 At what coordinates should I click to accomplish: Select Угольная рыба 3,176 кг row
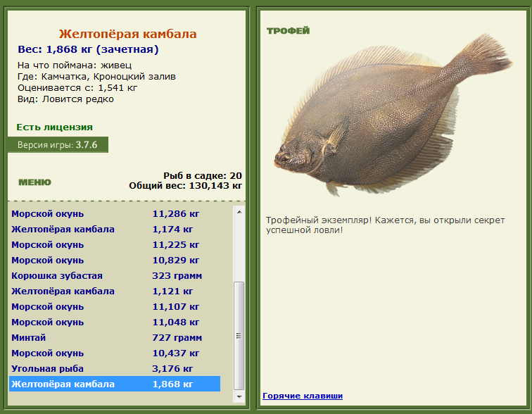pos(115,369)
